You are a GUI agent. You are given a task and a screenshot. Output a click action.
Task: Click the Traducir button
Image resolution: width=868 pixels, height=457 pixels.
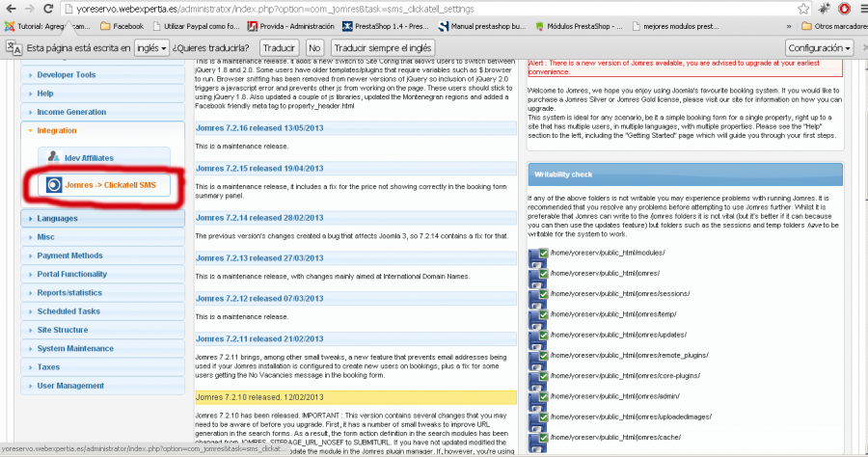tap(279, 48)
